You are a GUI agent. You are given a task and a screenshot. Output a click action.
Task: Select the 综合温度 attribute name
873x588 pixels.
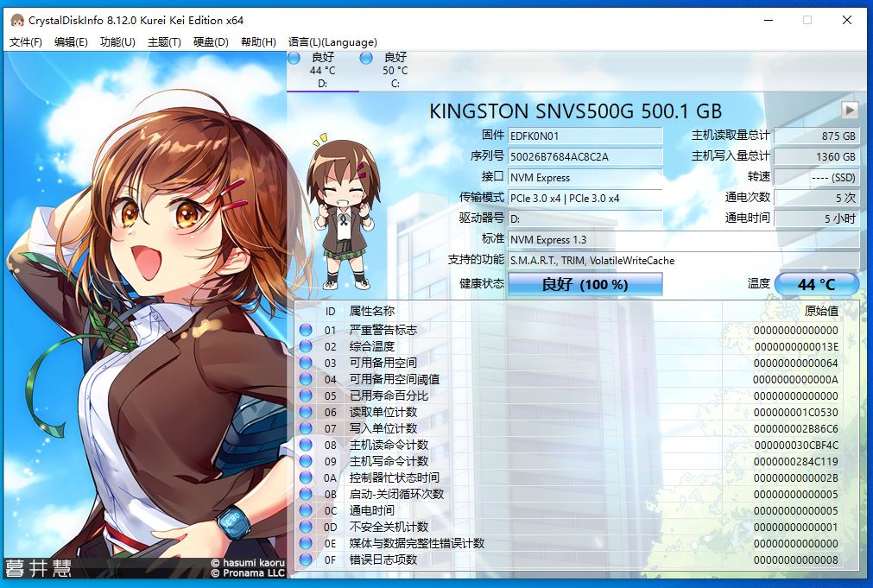pyautogui.click(x=372, y=346)
